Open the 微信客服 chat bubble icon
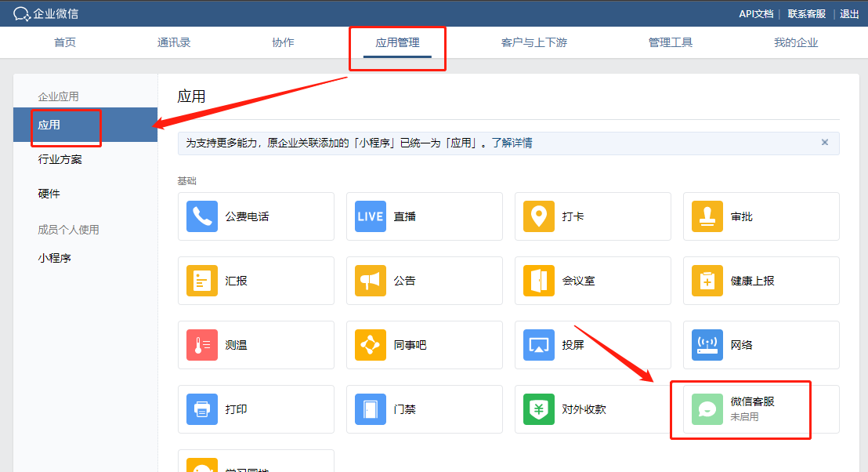868x472 pixels. 707,409
